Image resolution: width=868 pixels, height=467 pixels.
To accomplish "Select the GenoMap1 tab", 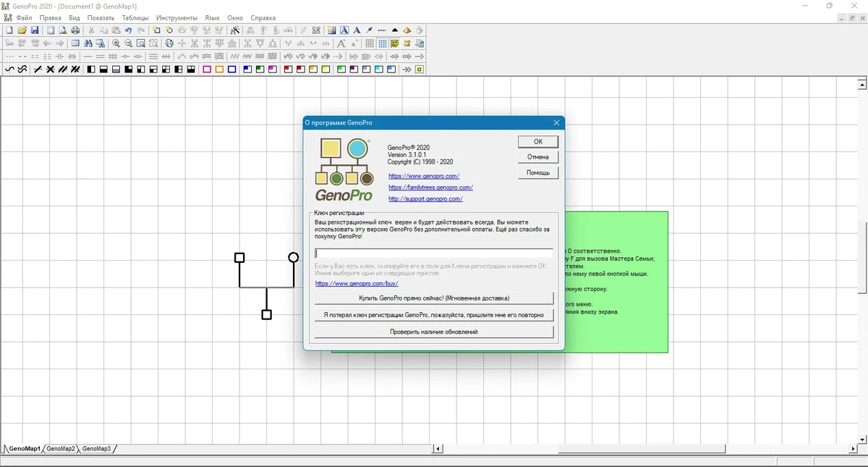I will coord(24,449).
